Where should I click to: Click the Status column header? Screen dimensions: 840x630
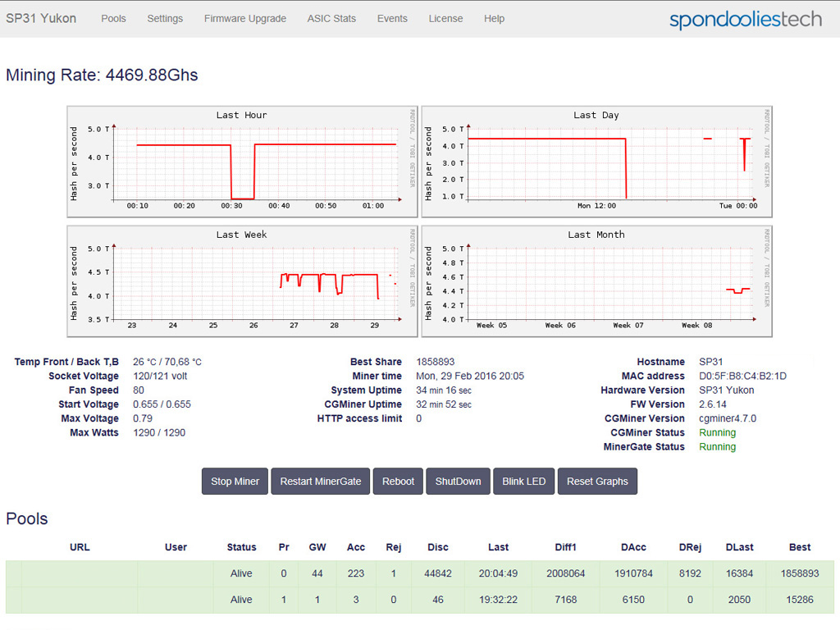(241, 547)
